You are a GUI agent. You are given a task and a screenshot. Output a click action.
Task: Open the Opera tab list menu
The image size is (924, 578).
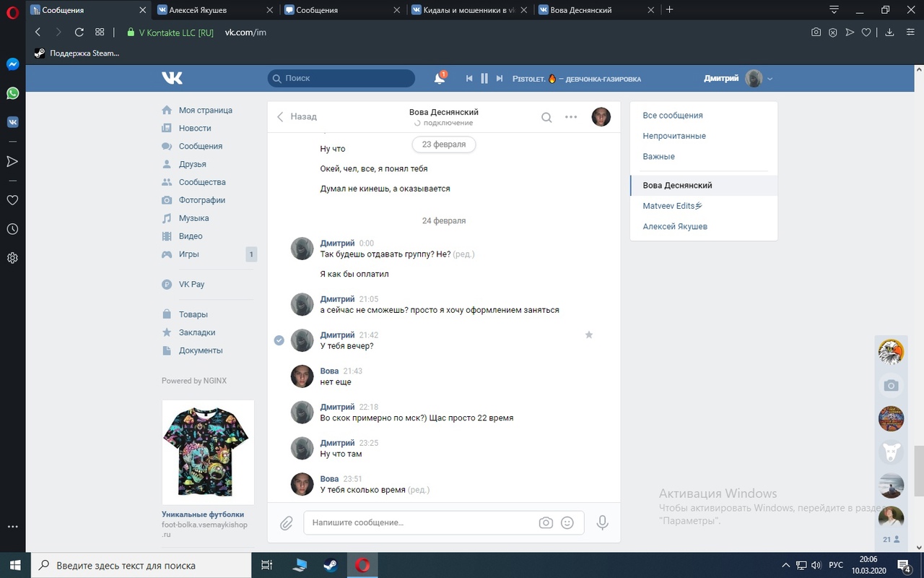tap(834, 10)
